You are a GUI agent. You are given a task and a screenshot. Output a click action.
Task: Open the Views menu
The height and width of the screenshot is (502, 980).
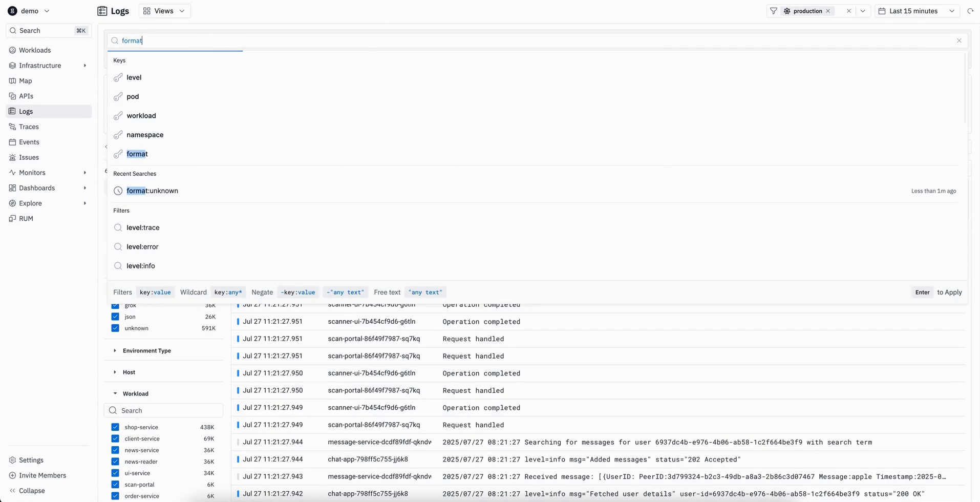click(164, 11)
